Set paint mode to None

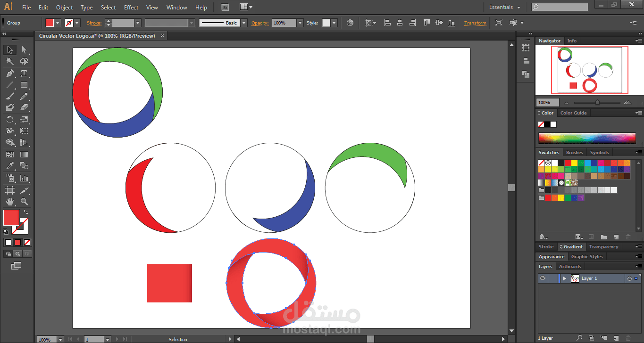(27, 242)
